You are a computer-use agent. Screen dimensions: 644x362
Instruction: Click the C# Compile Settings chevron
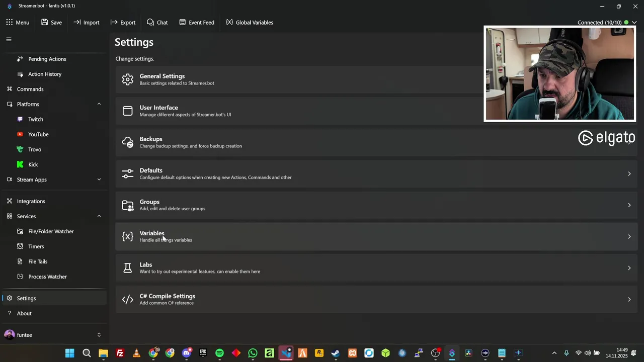[629, 300]
